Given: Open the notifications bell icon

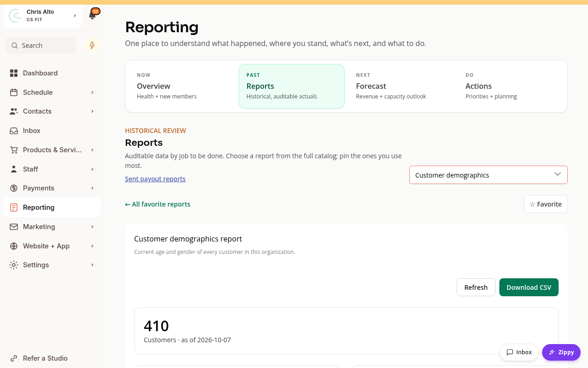Looking at the screenshot, I should click(92, 16).
